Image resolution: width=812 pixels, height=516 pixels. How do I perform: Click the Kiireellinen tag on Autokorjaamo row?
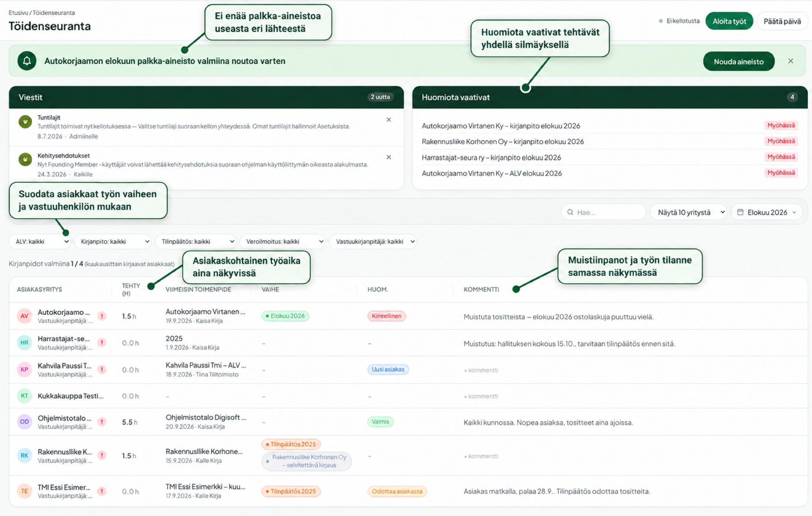(387, 316)
